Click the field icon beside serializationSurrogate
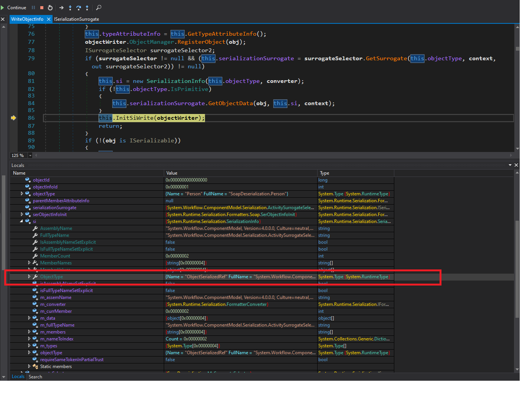 click(x=28, y=208)
